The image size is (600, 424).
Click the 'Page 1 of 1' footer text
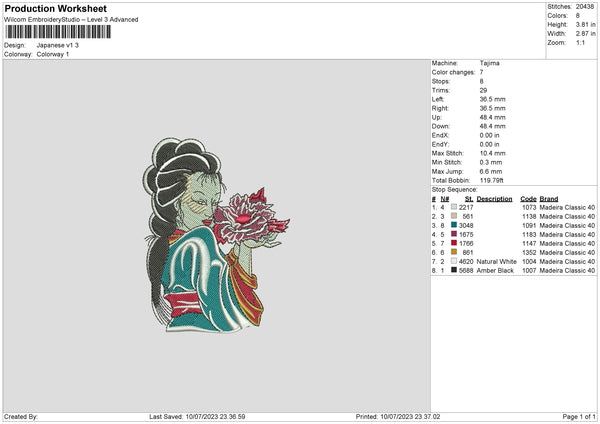pos(579,416)
